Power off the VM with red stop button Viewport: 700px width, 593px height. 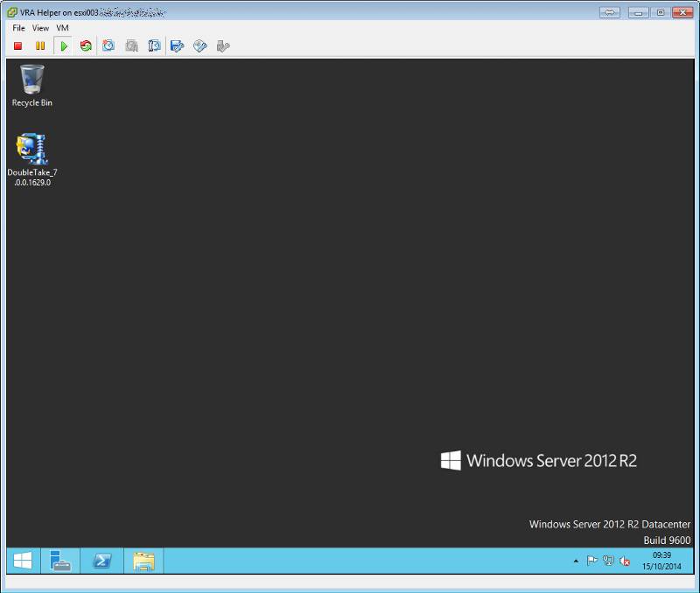pos(17,46)
